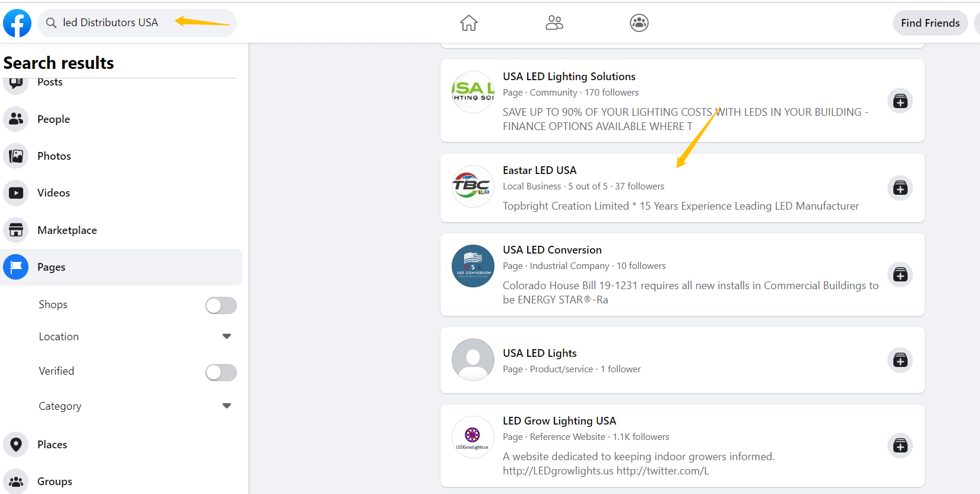Screen dimensions: 980x494
Task: Open Eastar LED USA title link
Action: [x=540, y=170]
